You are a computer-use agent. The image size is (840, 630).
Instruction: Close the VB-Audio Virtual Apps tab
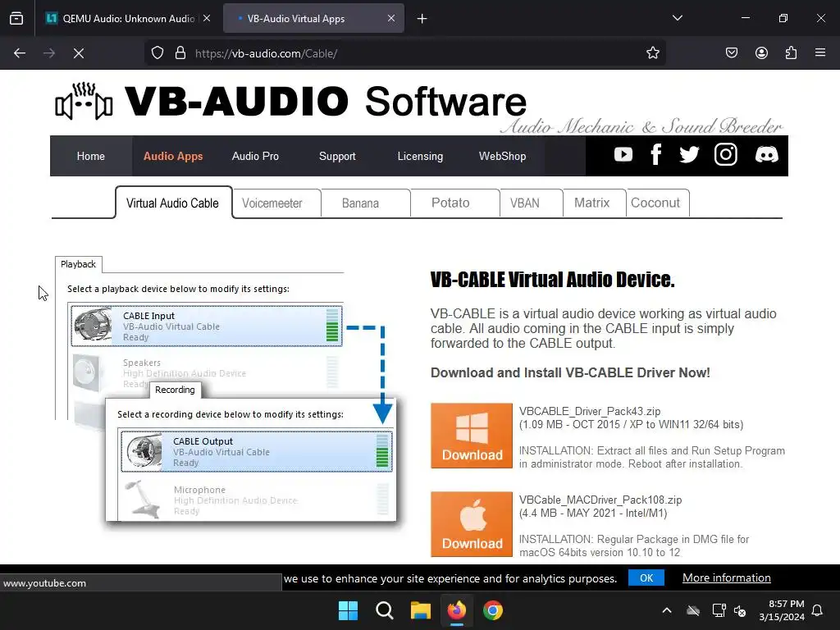tap(391, 18)
